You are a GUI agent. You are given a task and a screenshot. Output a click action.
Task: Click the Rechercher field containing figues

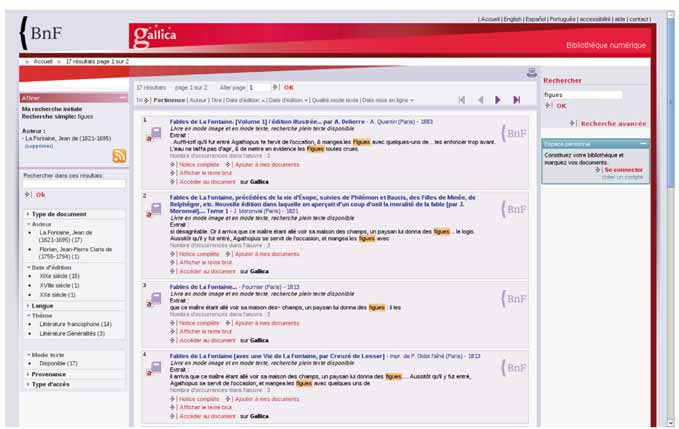(x=582, y=95)
